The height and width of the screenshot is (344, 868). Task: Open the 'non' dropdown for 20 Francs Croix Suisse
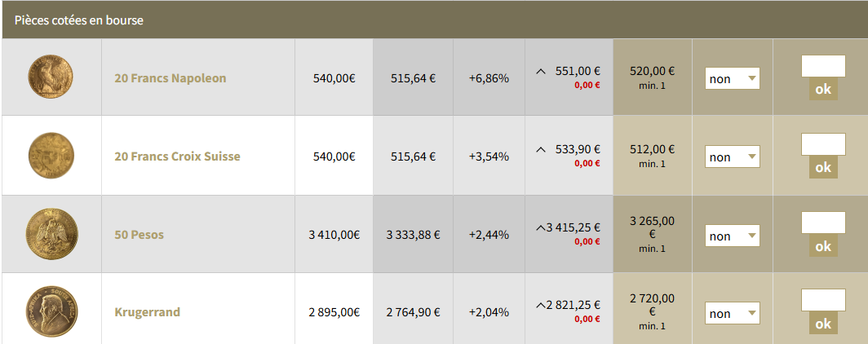(733, 157)
